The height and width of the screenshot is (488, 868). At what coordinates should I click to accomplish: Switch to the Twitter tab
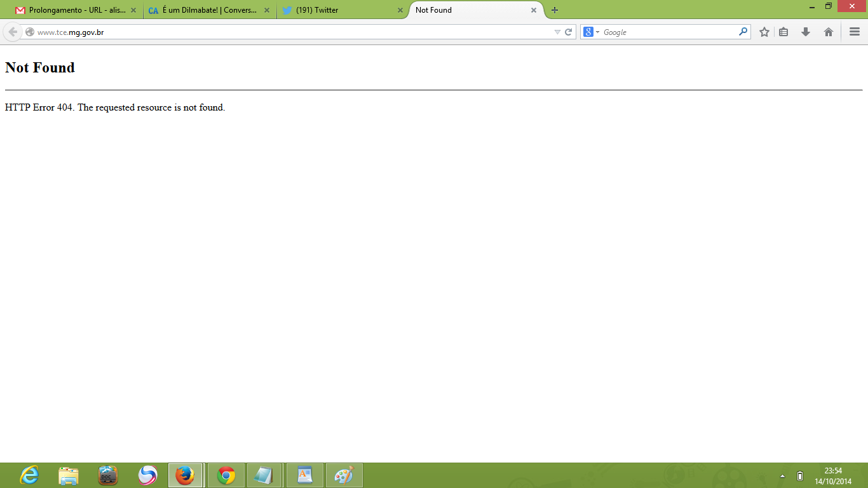coord(337,10)
